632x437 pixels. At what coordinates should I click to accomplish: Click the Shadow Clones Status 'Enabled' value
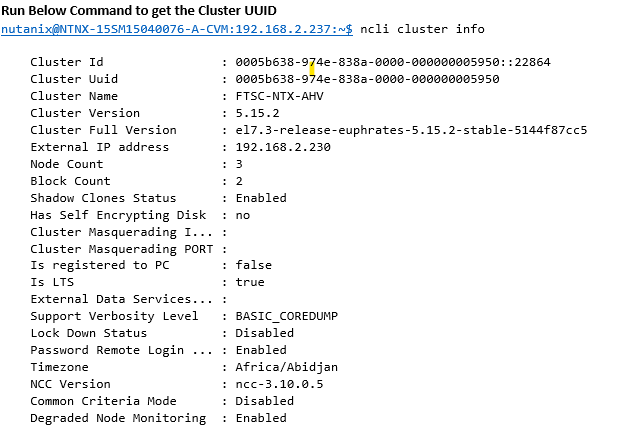coord(260,198)
